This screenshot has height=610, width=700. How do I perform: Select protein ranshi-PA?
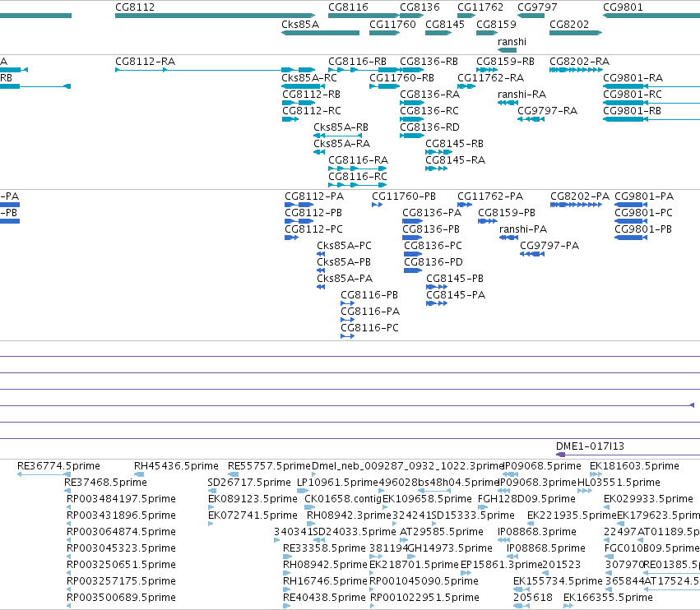click(508, 238)
